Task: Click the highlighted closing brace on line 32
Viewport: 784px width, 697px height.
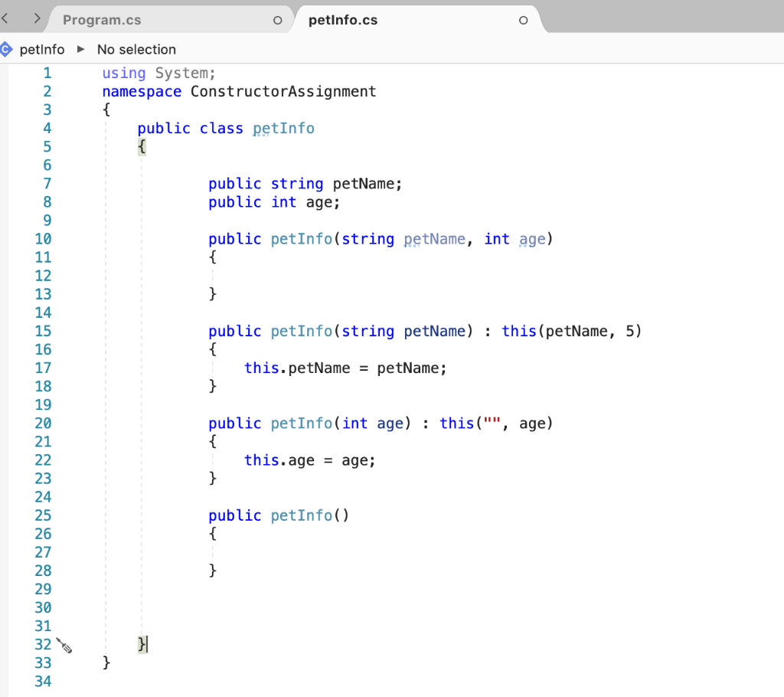Action: [142, 644]
